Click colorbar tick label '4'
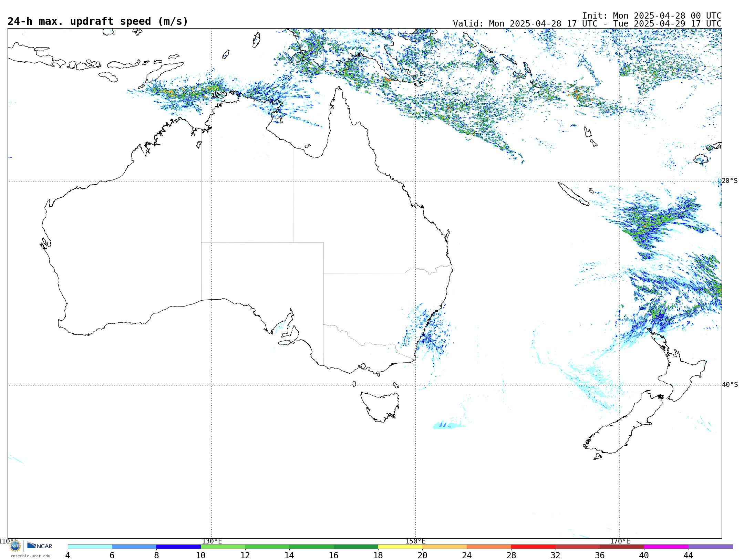Image resolution: width=744 pixels, height=560 pixels. [x=68, y=556]
